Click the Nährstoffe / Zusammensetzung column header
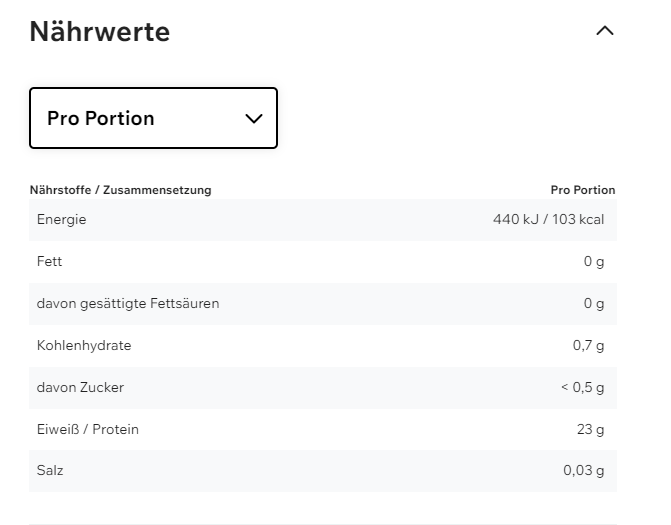Viewport: 671px width, 525px height. [120, 190]
